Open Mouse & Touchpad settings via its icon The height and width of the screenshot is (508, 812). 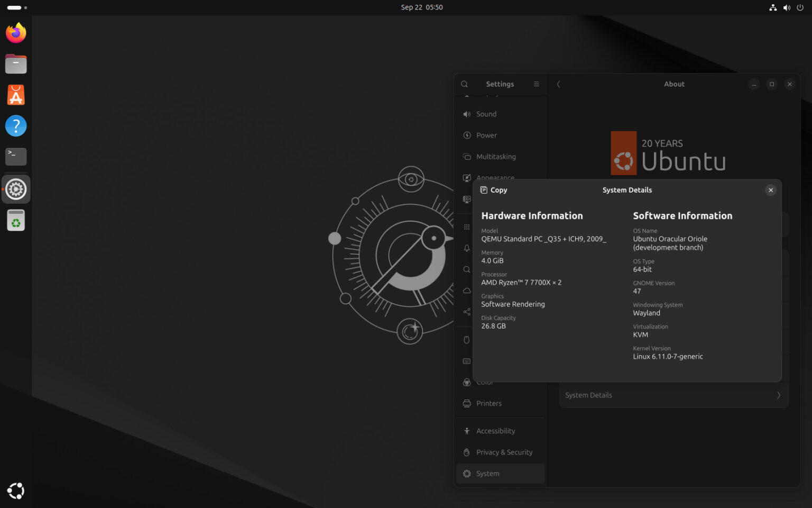tap(467, 339)
